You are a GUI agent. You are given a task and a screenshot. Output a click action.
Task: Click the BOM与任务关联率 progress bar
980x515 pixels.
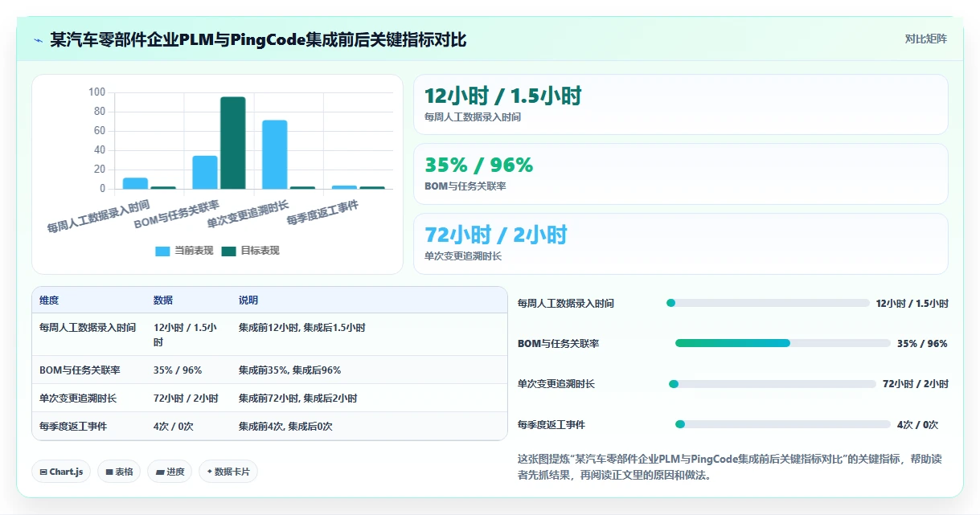pos(783,343)
